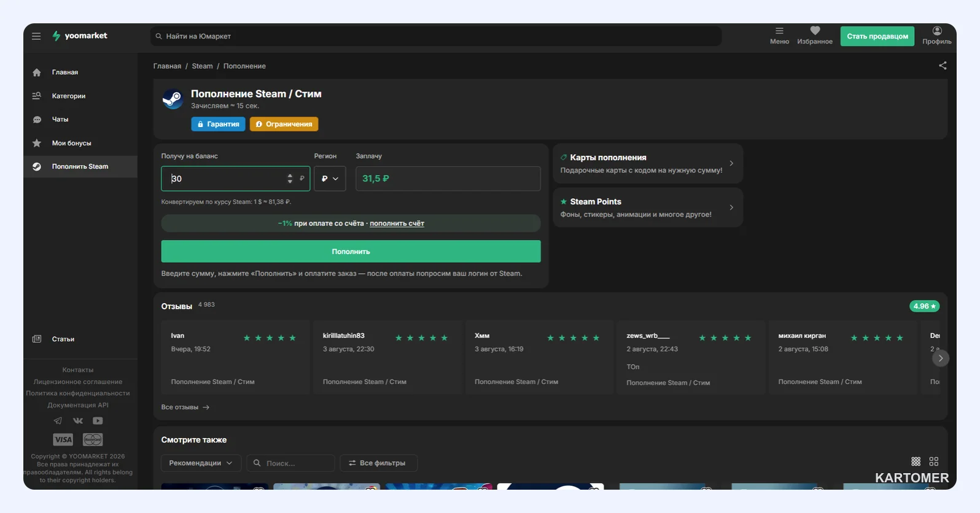Follow the пополнить счёт link
980x513 pixels.
(397, 223)
